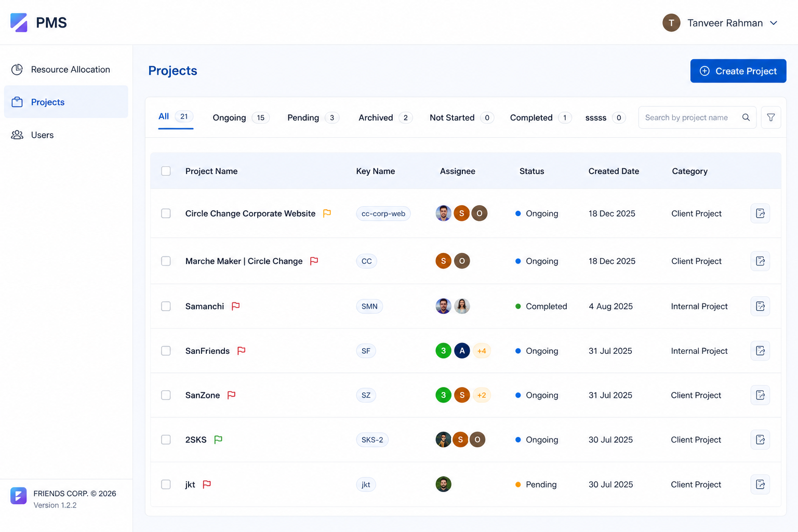Click the SKS-2 key name tag
Image resolution: width=798 pixels, height=532 pixels.
coord(373,440)
